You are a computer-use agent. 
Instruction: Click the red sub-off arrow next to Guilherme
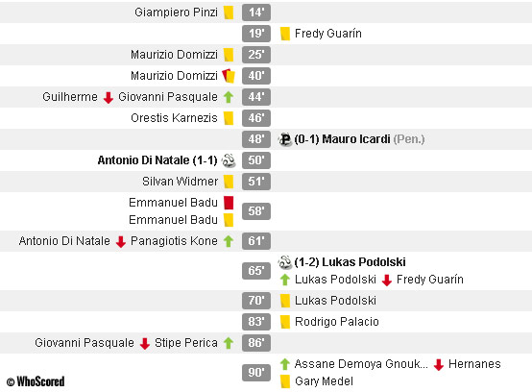(x=109, y=97)
